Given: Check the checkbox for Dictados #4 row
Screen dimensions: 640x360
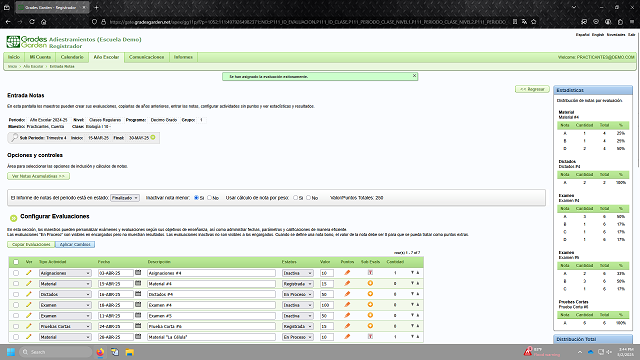Looking at the screenshot, I should [x=16, y=294].
